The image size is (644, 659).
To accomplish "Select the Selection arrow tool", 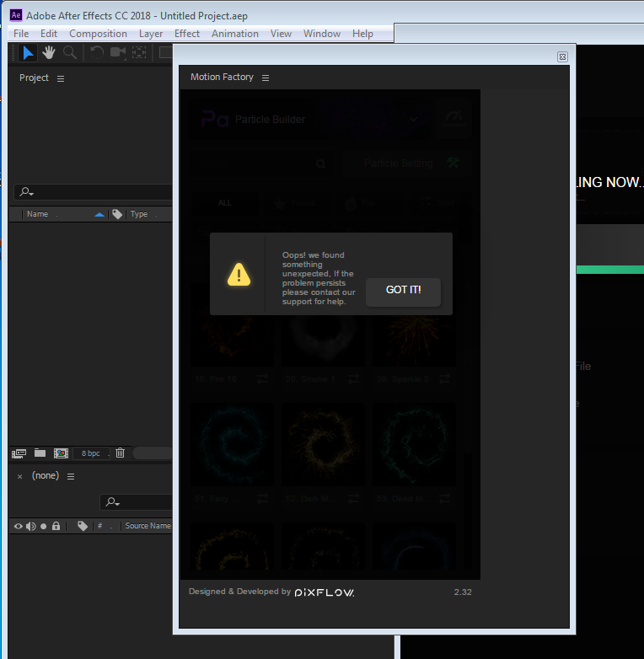I will 28,53.
